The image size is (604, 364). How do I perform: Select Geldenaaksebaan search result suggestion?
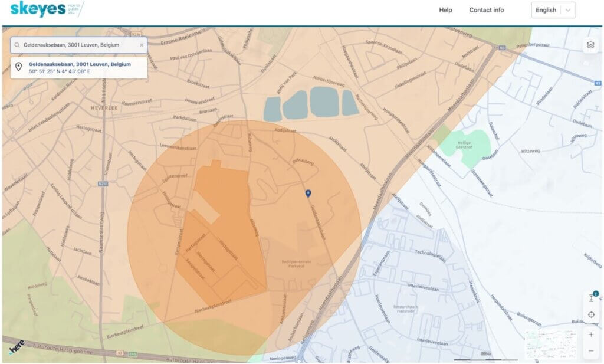coord(79,67)
